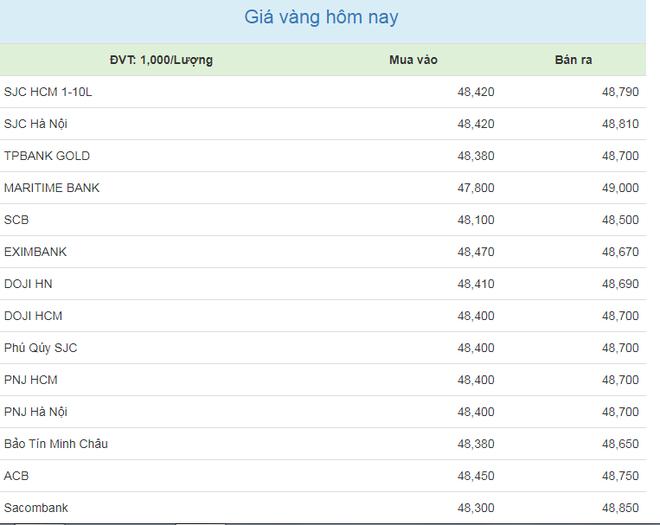The image size is (660, 525).
Task: Click sell price 48,670 of EXIMBANK
Action: pos(620,252)
